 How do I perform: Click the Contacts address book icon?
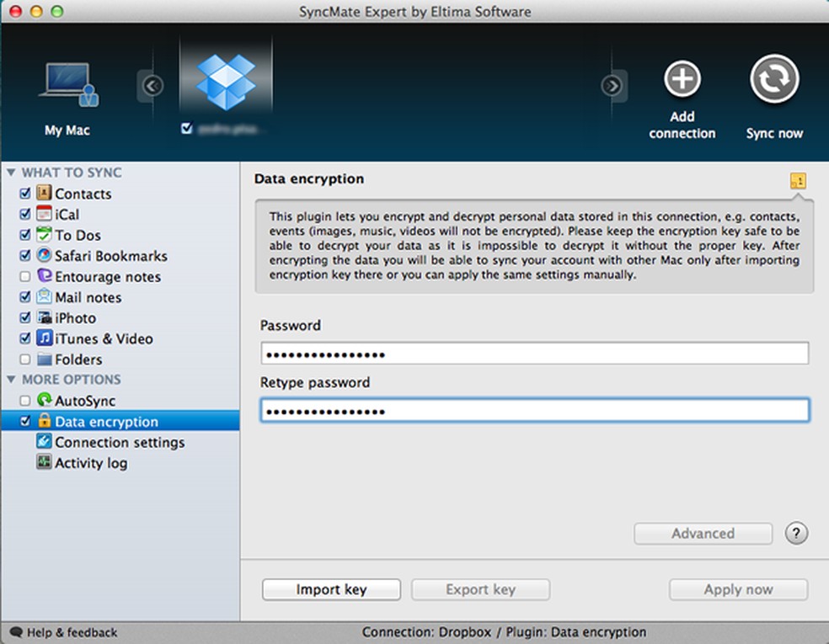44,193
